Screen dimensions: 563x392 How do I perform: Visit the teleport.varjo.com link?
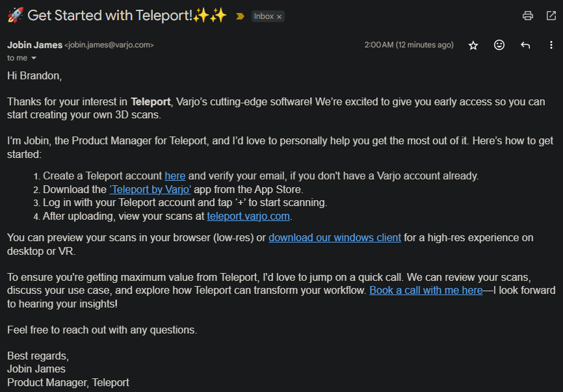coord(248,216)
